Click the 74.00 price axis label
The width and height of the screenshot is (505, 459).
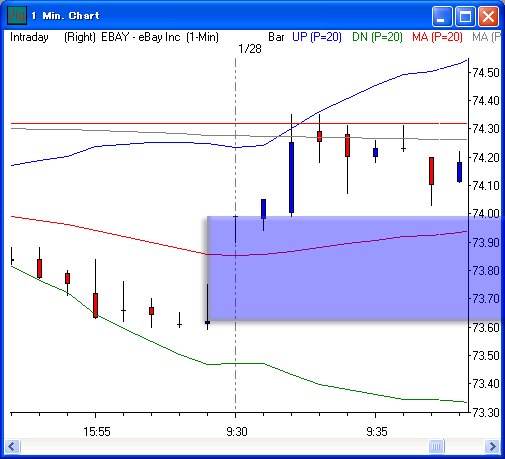pyautogui.click(x=486, y=213)
